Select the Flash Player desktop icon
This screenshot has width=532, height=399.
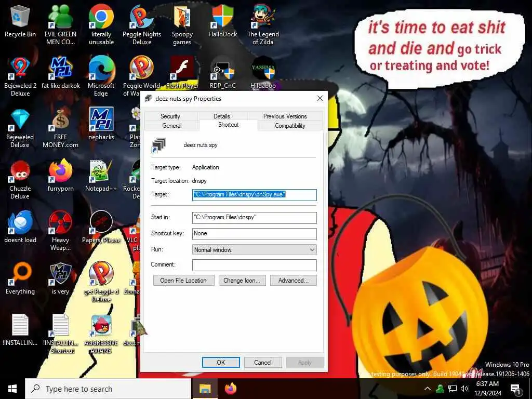[182, 73]
